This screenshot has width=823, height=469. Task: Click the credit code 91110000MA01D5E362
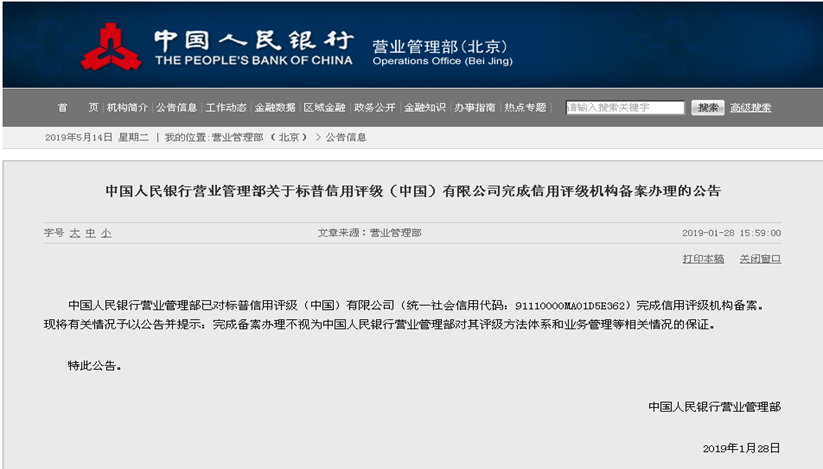570,305
